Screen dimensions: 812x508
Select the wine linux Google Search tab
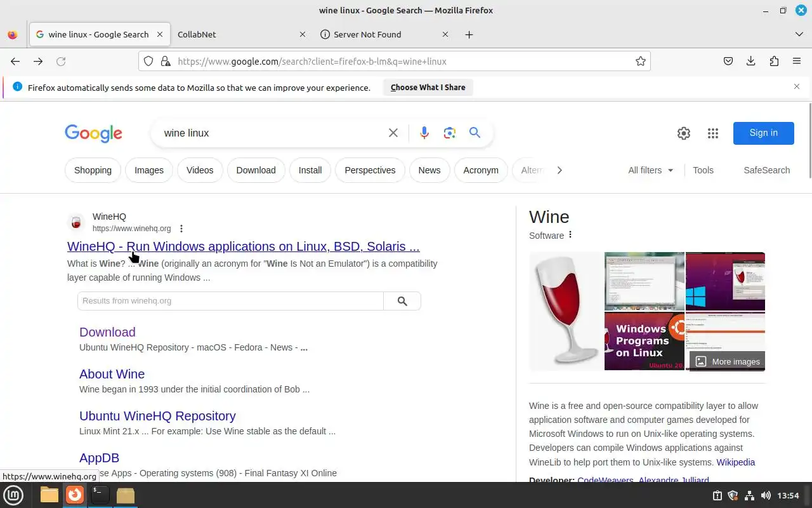[x=100, y=34]
